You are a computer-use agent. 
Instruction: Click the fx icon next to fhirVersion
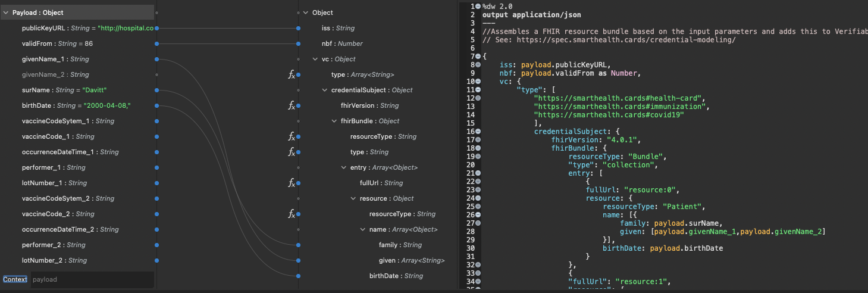pos(292,105)
